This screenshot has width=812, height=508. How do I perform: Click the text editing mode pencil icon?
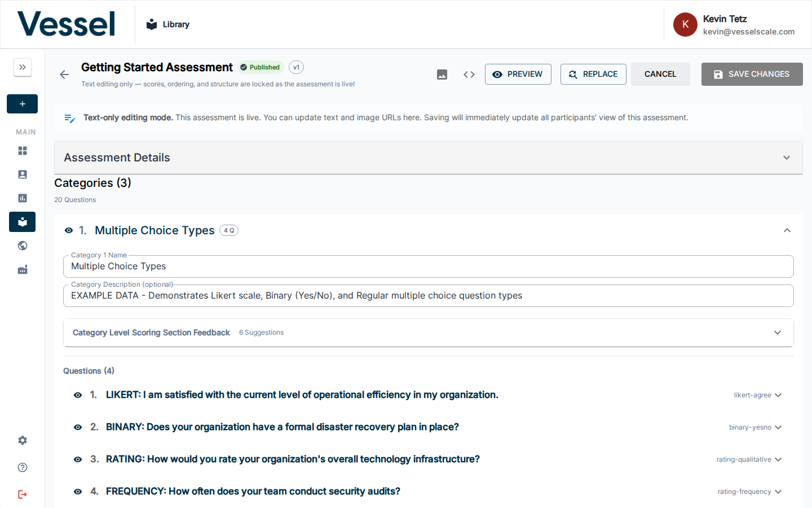(70, 118)
